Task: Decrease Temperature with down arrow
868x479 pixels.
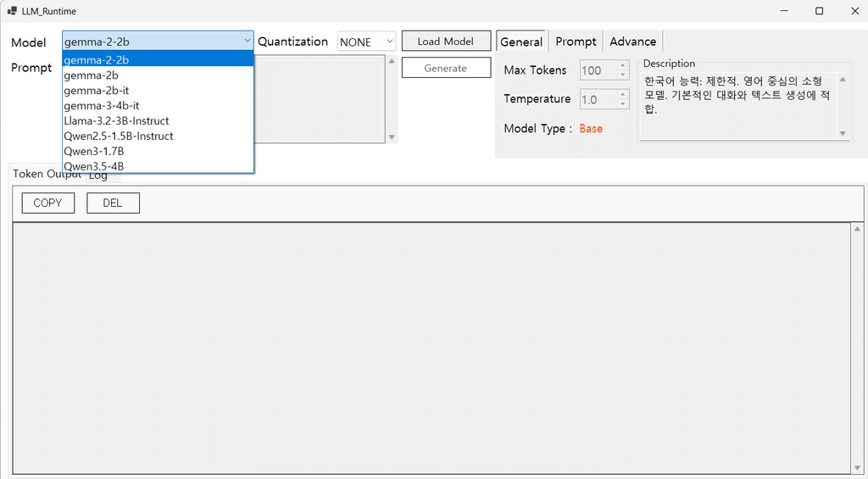Action: (623, 103)
